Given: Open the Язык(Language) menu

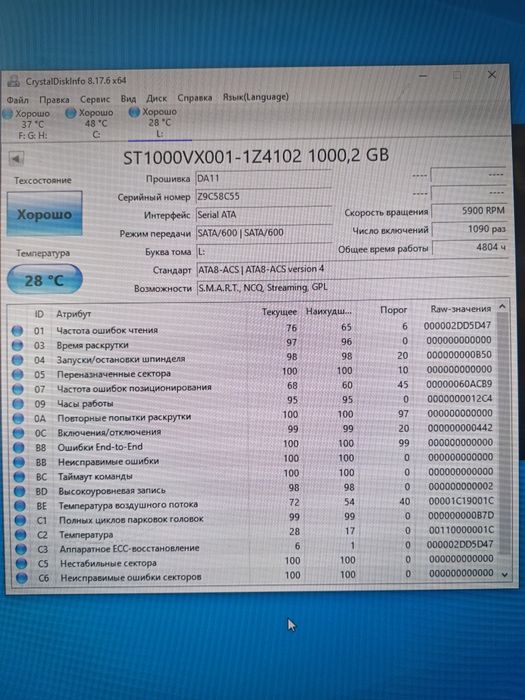Looking at the screenshot, I should tap(255, 97).
